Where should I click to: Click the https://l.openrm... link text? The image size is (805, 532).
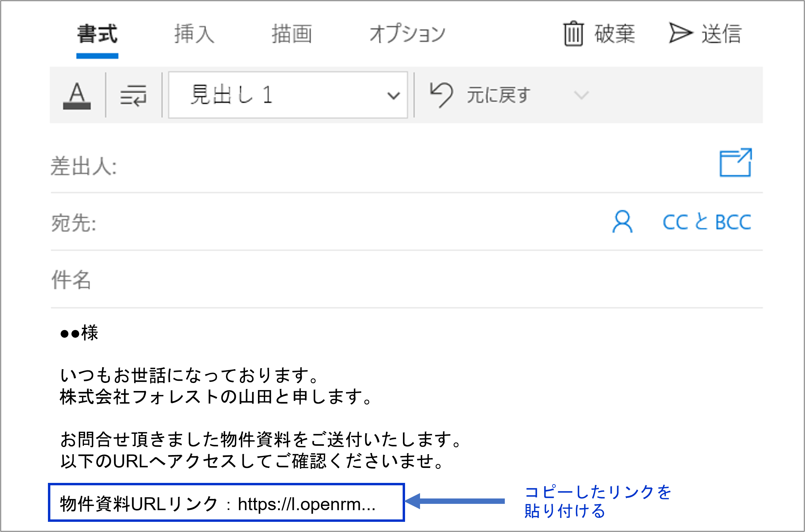point(306,504)
